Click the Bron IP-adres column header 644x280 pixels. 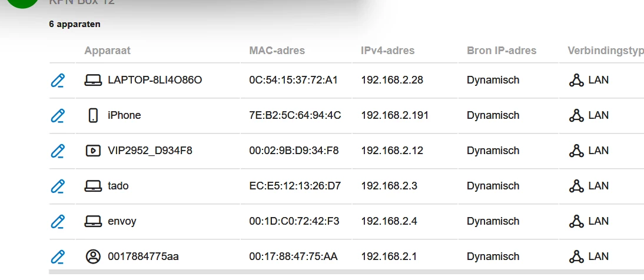[x=502, y=51]
